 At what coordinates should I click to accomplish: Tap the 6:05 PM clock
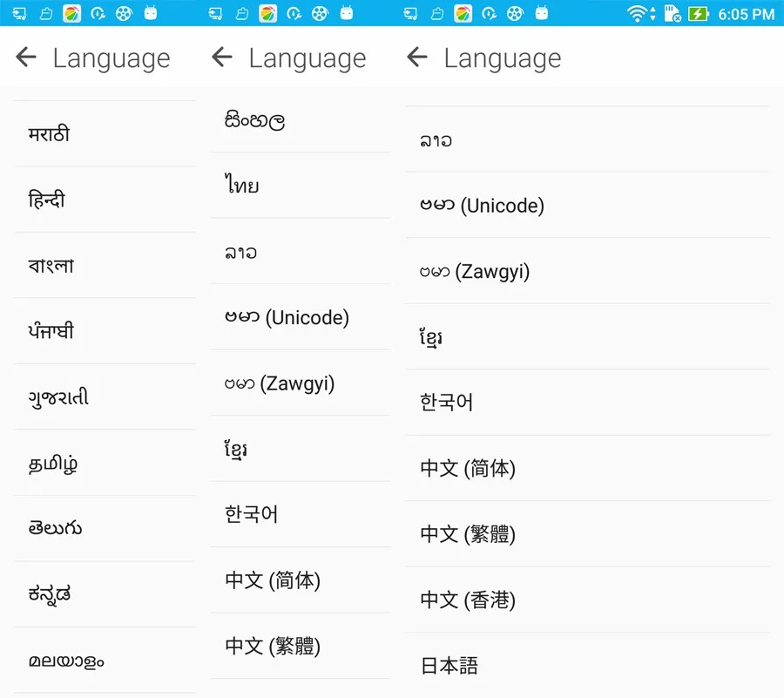coord(746,14)
